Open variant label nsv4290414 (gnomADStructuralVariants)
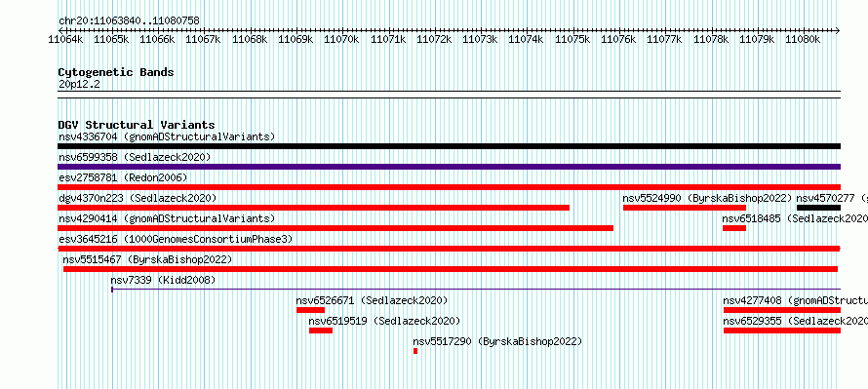Viewport: 868px width, 389px height. pyautogui.click(x=167, y=218)
